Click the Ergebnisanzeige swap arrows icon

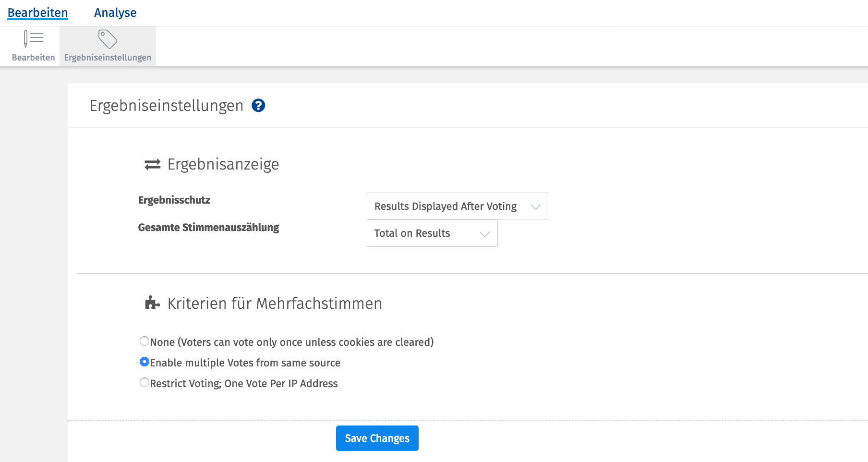coord(153,165)
